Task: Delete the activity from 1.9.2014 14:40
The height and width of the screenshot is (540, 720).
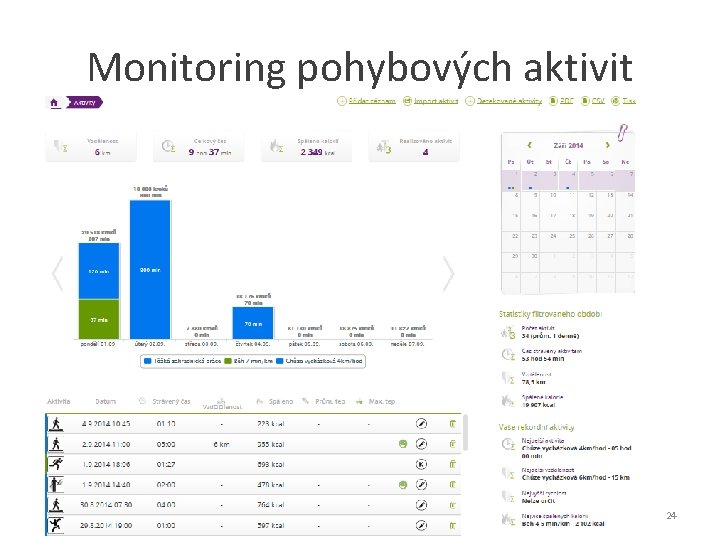Action: pyautogui.click(x=452, y=484)
